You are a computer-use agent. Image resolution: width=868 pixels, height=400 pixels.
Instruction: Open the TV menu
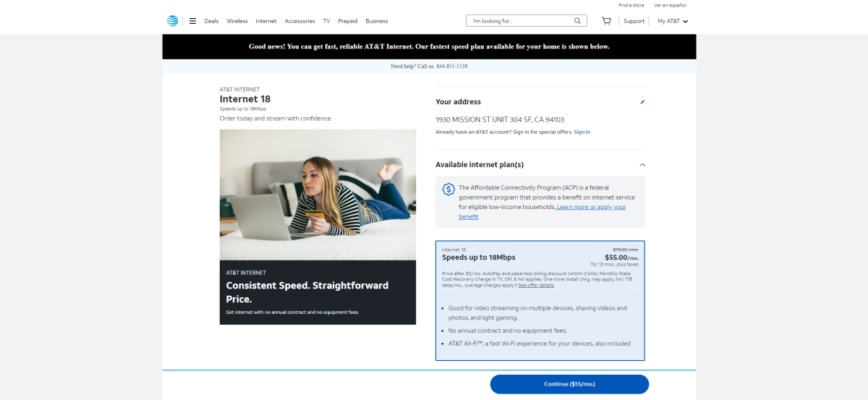pos(327,21)
